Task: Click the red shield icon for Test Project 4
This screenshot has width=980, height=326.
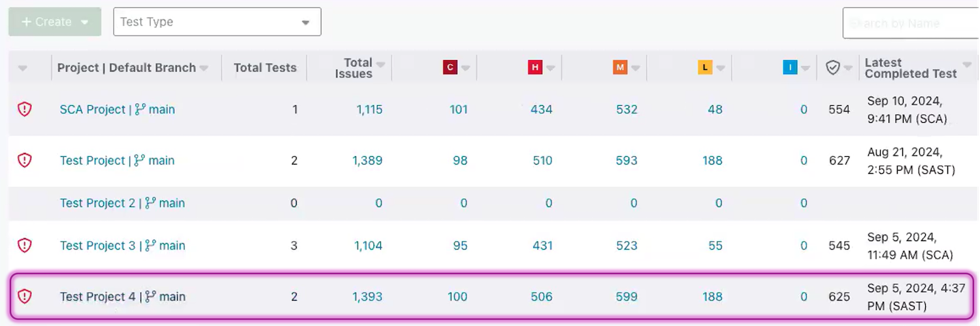Action: pyautogui.click(x=24, y=296)
